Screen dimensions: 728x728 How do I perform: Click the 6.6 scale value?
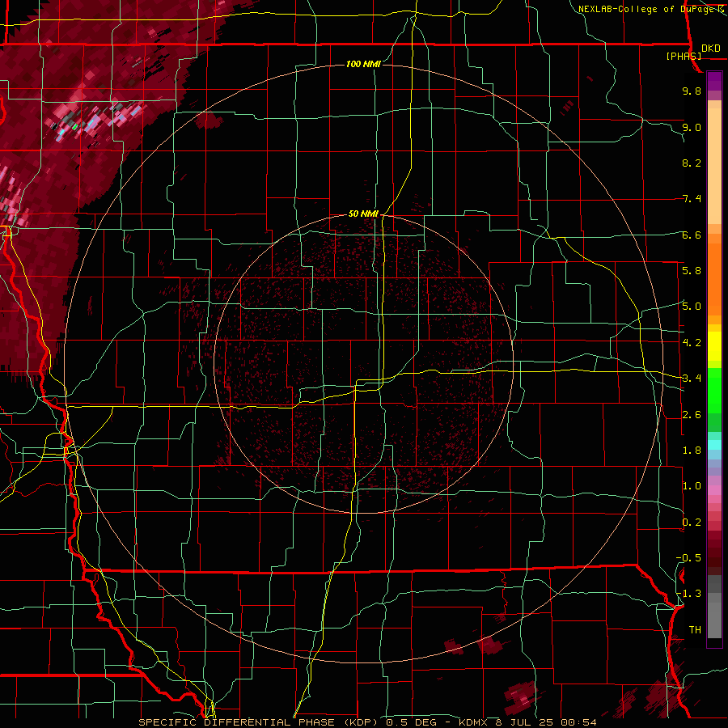coord(692,235)
